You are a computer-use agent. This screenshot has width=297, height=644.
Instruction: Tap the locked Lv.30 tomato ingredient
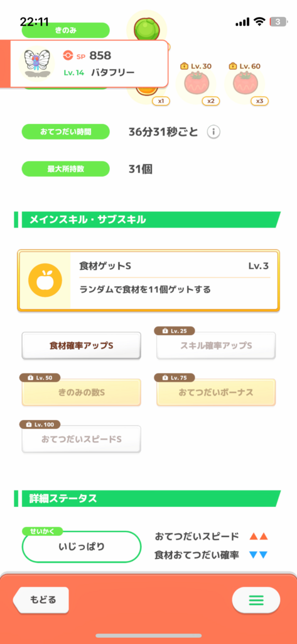pos(196,84)
